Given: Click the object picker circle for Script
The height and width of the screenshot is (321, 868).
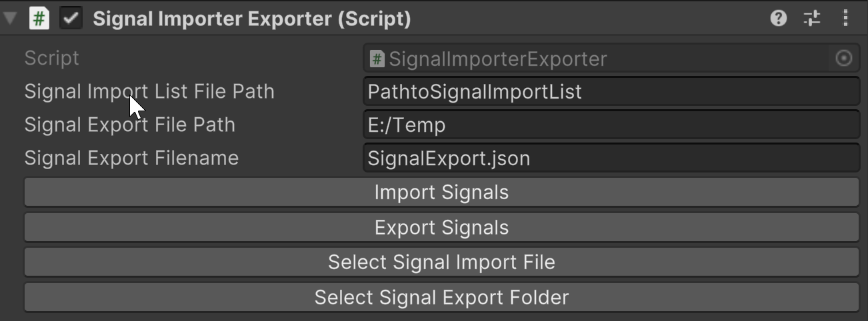Looking at the screenshot, I should tap(843, 59).
